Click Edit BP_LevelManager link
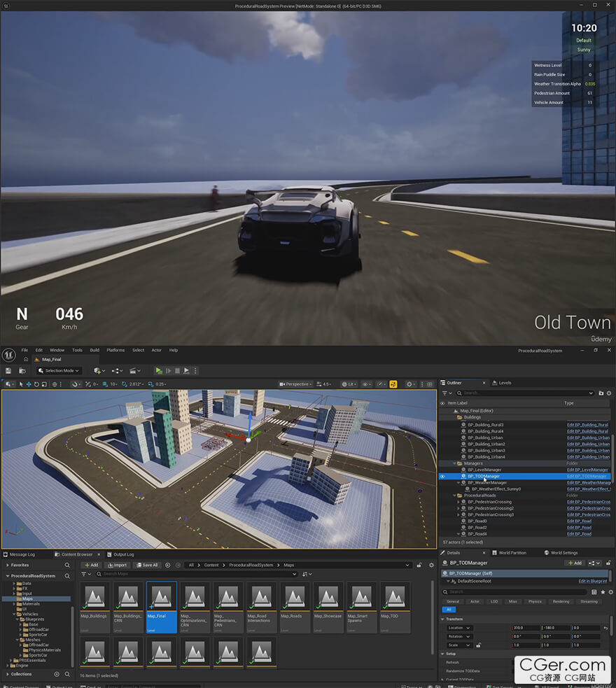Image resolution: width=616 pixels, height=688 pixels. 587,470
